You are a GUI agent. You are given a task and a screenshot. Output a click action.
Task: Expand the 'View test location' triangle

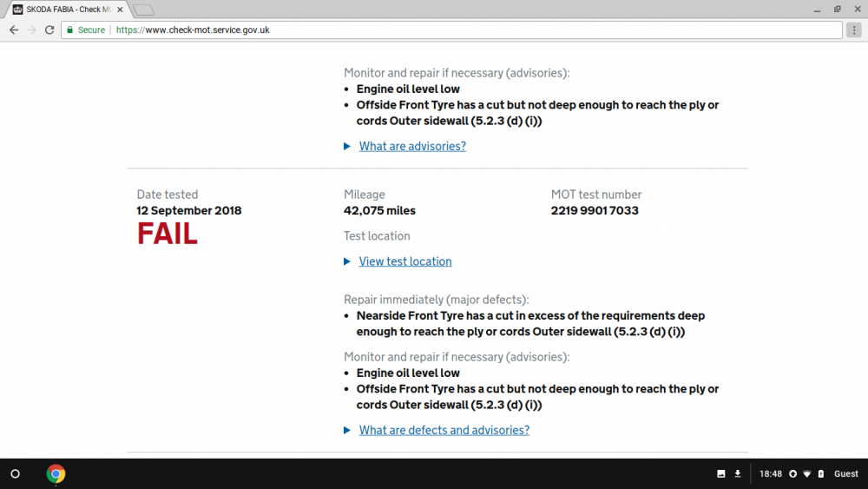347,261
